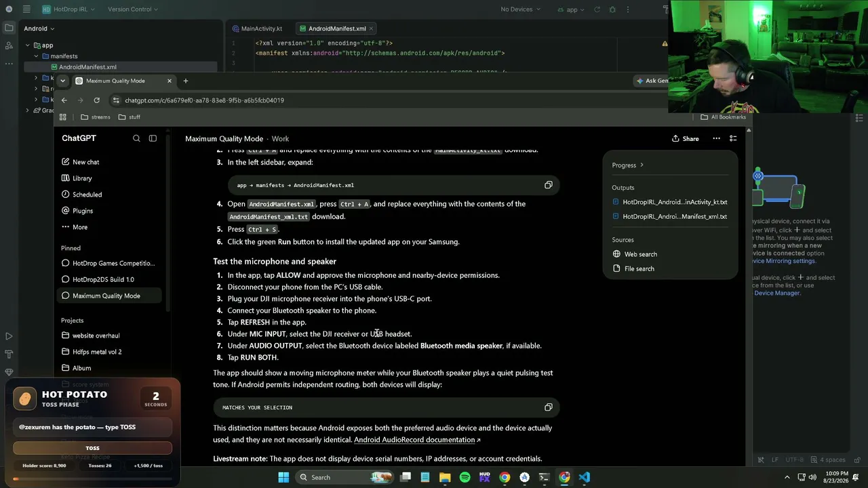Screen dimensions: 868x488
Task: Collapse the manifests folder node
Action: point(36,56)
